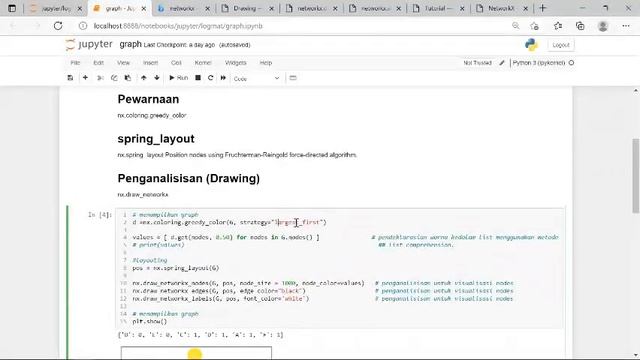Open the Favorites list icon
The width and height of the screenshot is (640, 360).
coord(558,26)
